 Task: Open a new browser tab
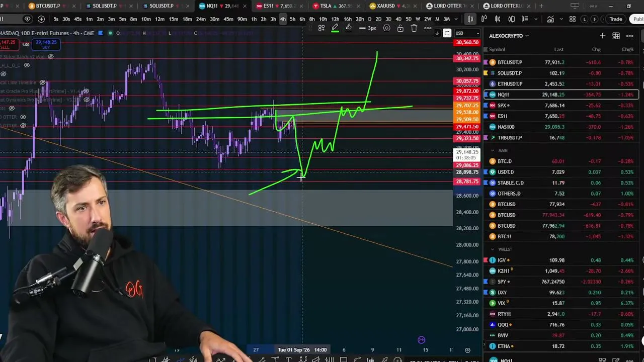(542, 6)
